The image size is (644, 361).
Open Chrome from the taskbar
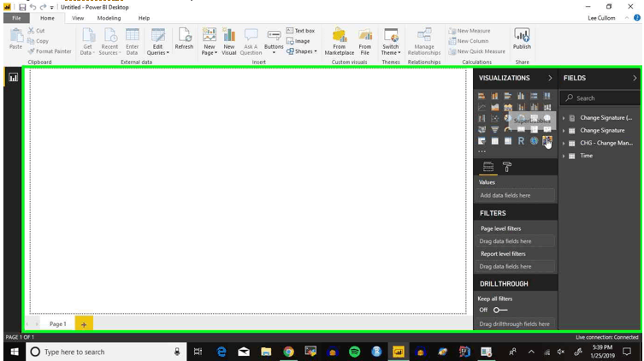288,352
